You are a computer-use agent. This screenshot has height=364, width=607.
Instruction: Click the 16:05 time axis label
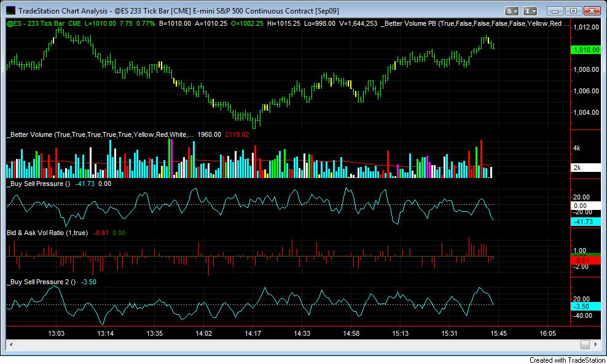(x=548, y=333)
